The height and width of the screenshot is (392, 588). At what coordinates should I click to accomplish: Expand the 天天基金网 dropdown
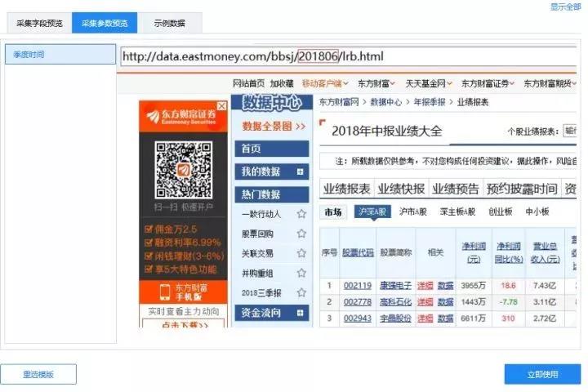tap(428, 83)
